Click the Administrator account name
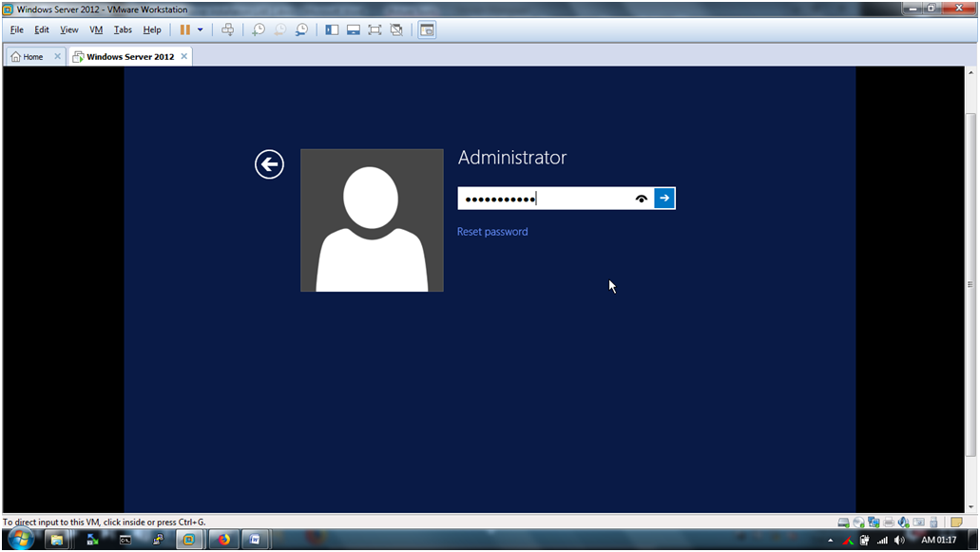Screen dimensions: 980x552 512,158
